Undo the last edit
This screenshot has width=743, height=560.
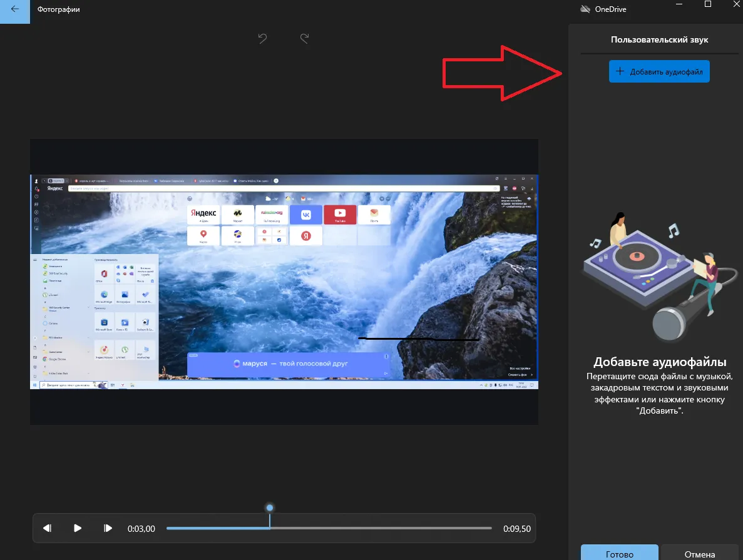click(263, 38)
